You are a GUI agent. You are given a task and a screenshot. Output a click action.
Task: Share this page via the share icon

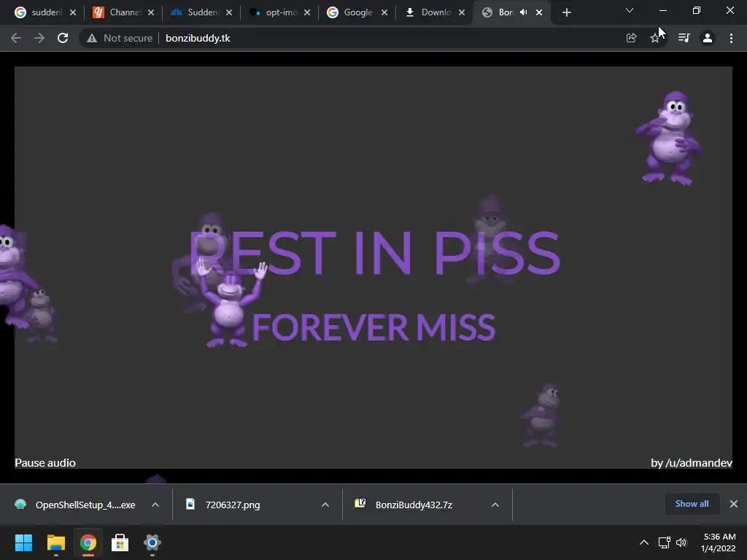(x=631, y=38)
